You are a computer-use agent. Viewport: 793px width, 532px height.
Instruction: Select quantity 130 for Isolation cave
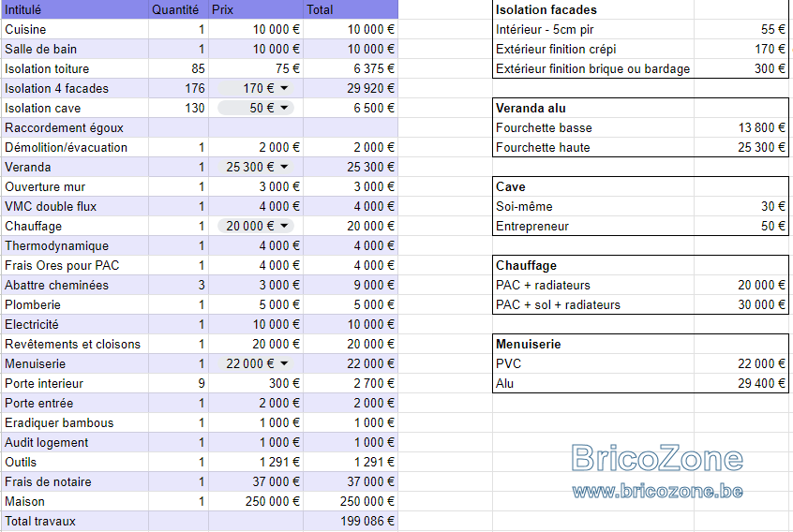click(178, 108)
